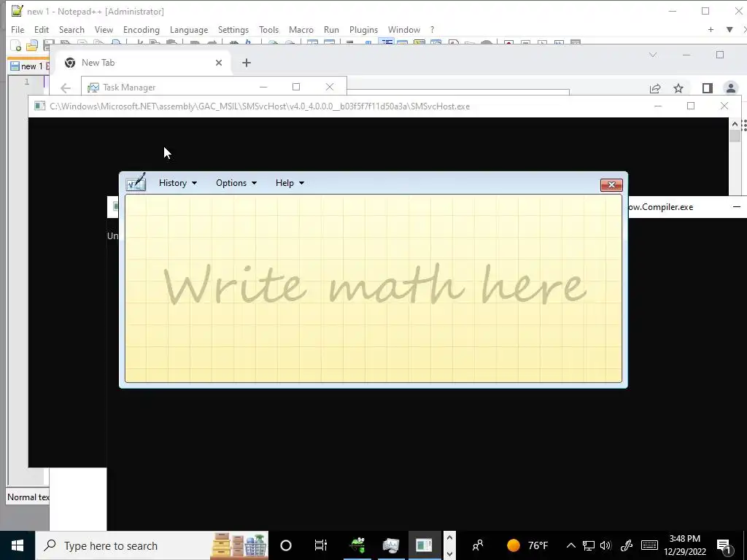Click the SMSvcHost.exe path title text

point(260,106)
